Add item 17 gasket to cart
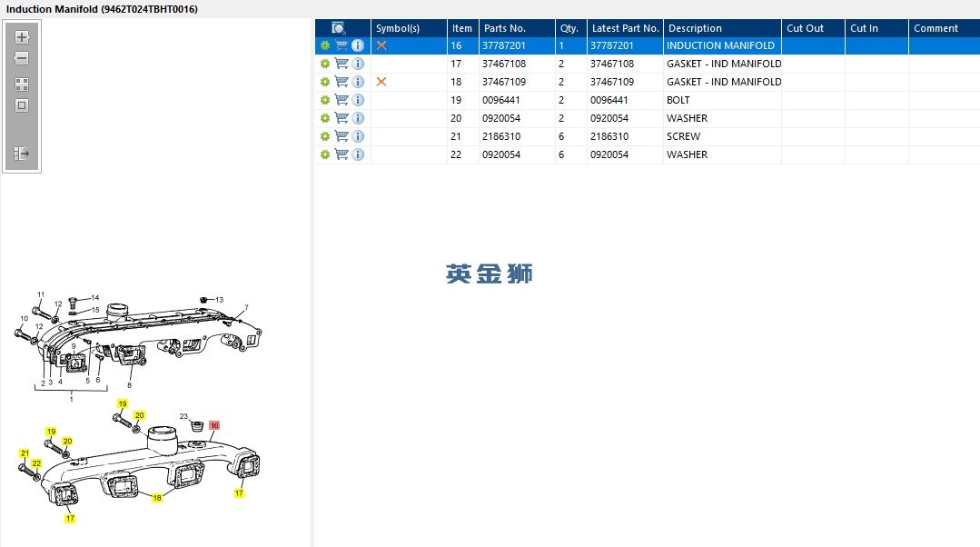Screen dimensions: 980x547 tap(342, 64)
